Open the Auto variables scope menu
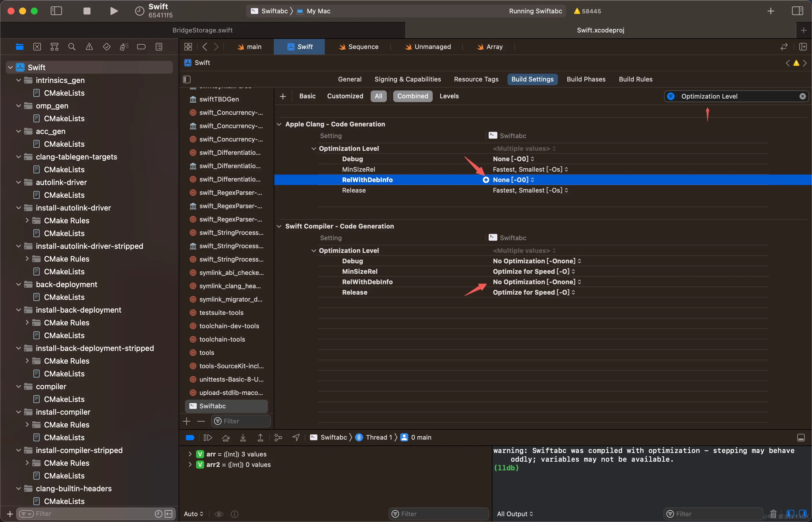812x522 pixels. (x=193, y=514)
